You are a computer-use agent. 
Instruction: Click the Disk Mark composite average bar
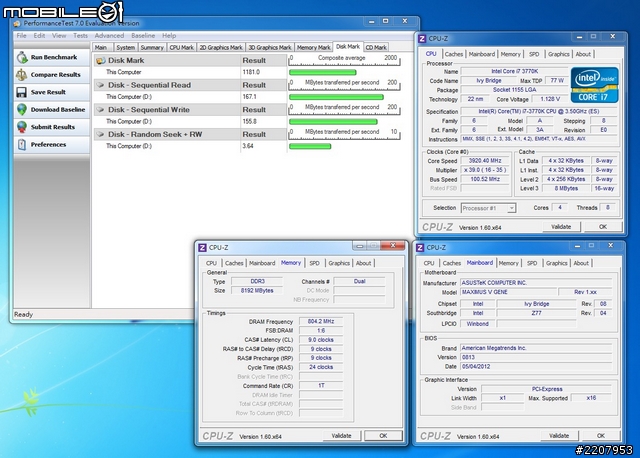323,73
